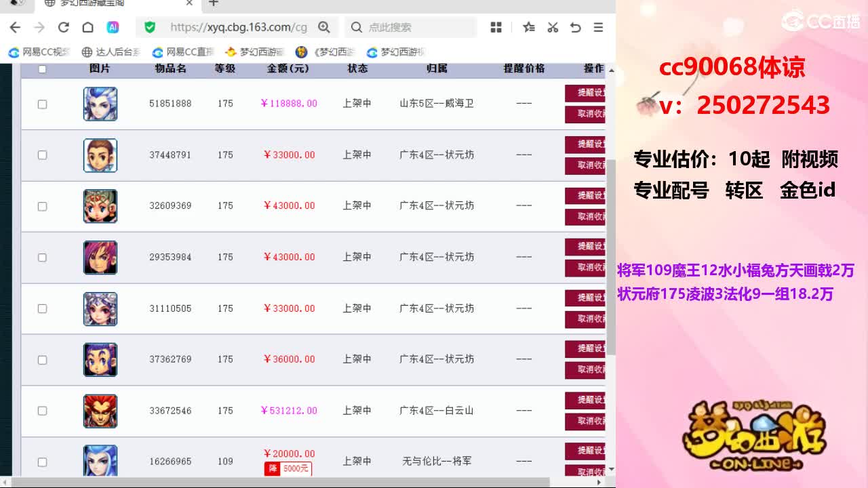Open character avatar for item 31110505
Viewport: 868px width, 488px height.
[x=100, y=308]
